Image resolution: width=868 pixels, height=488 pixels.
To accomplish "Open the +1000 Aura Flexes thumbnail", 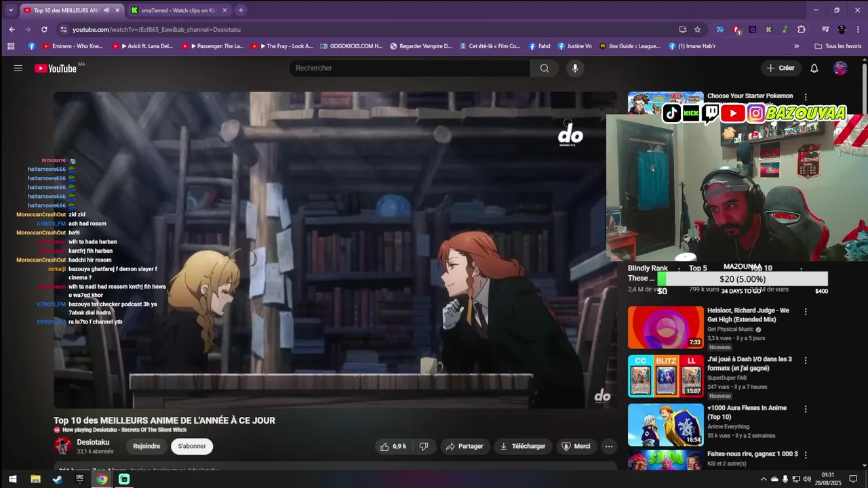I will point(666,425).
